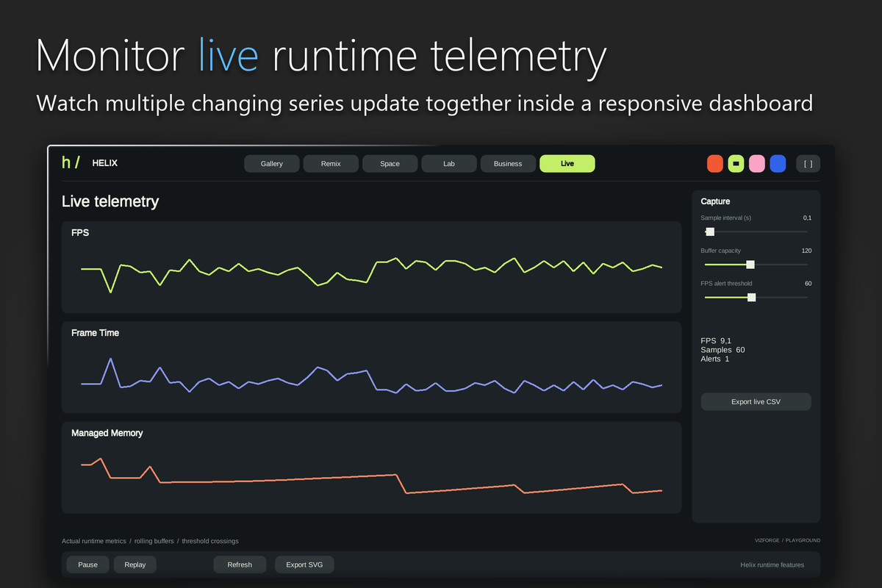The height and width of the screenshot is (588, 882).
Task: Click 'Helix runtime features' footer text
Action: coord(772,565)
